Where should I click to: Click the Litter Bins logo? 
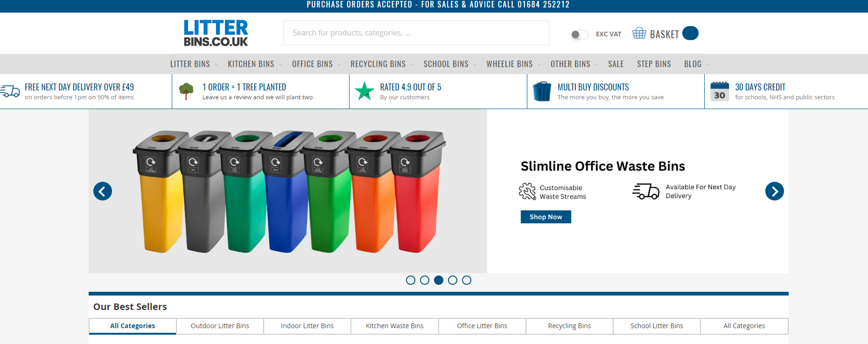(x=216, y=33)
